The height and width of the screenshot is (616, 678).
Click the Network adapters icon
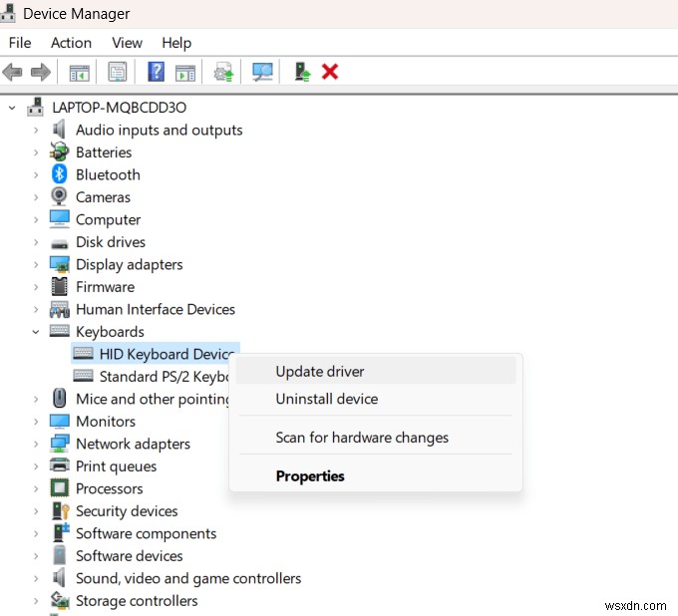59,444
